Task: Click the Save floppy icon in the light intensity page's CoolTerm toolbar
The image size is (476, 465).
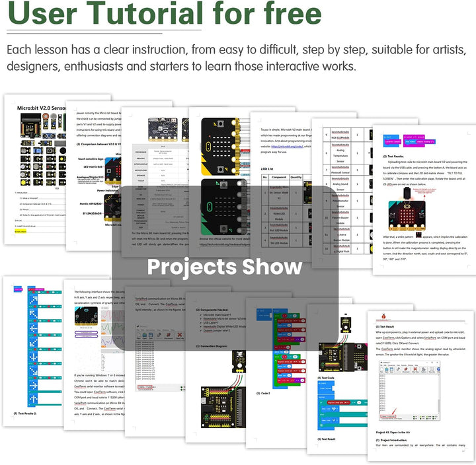Action: click(x=151, y=335)
